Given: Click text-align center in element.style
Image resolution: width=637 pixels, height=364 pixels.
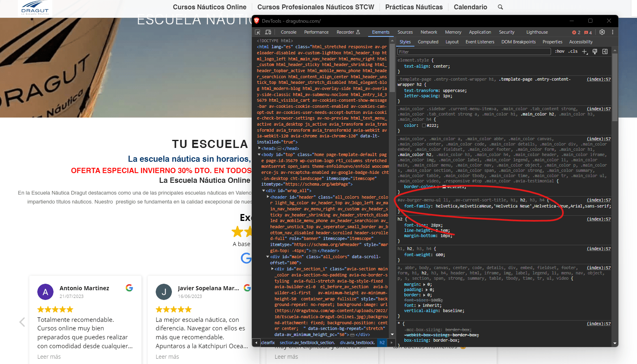Looking at the screenshot, I should point(427,66).
